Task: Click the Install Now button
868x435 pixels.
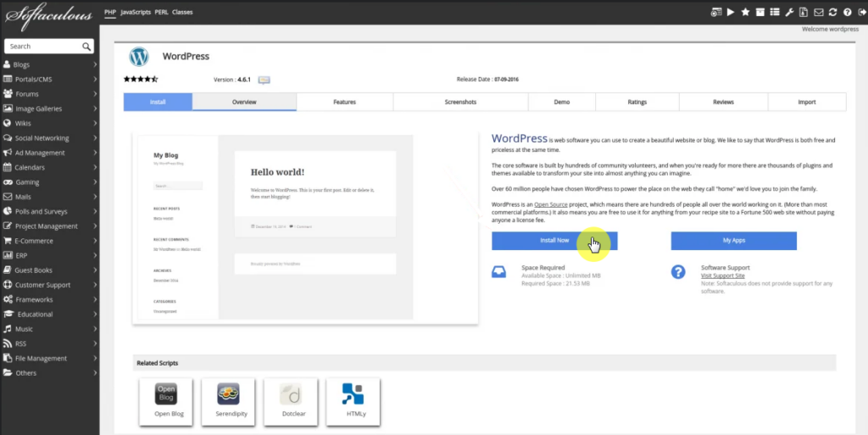Action: point(554,240)
